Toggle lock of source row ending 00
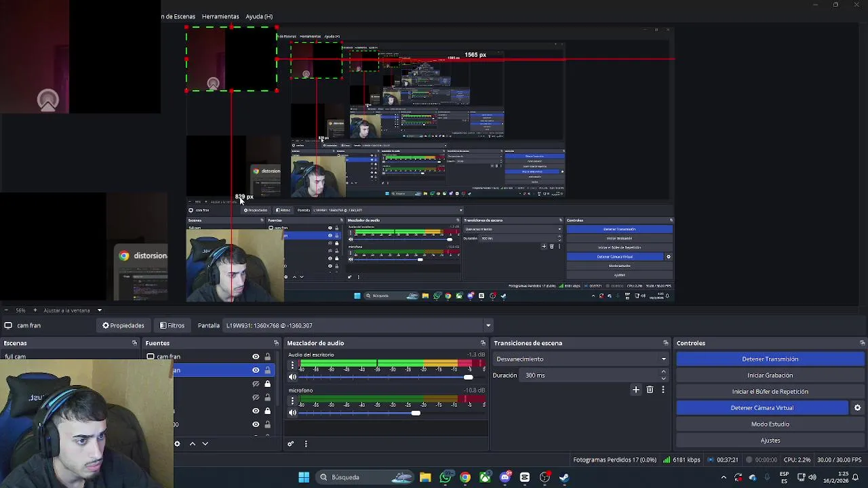 [268, 424]
